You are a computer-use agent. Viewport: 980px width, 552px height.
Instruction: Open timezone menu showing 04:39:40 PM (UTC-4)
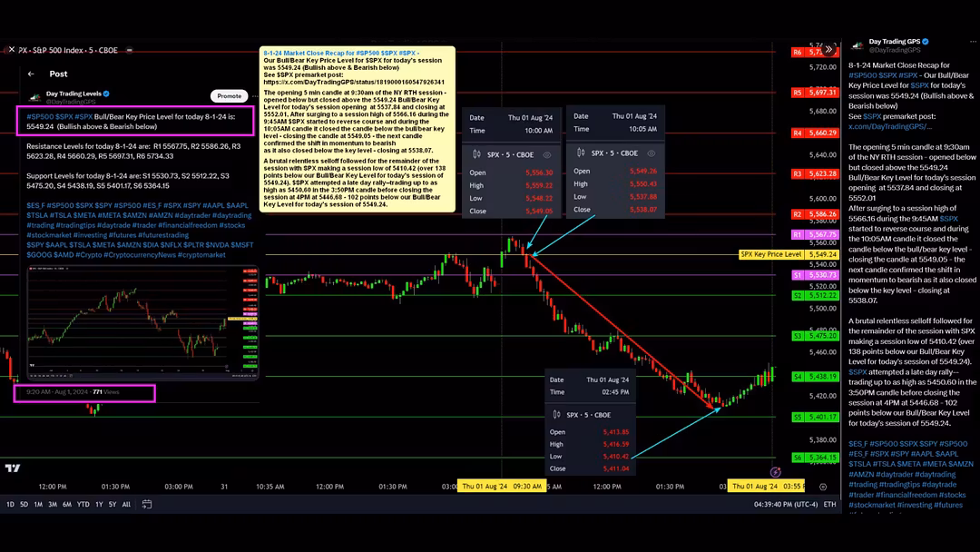pos(786,504)
